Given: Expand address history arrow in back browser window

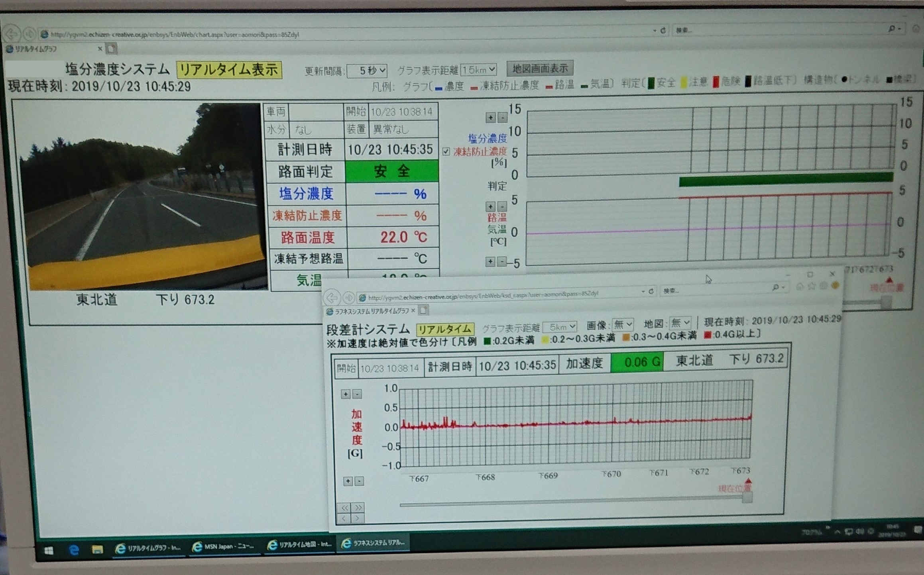Looking at the screenshot, I should coord(654,31).
